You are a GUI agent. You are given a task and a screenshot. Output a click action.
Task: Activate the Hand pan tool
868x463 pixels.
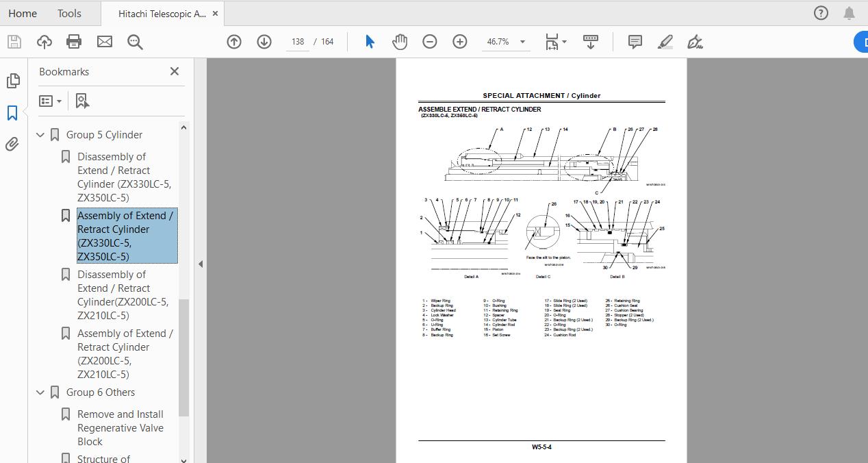click(400, 42)
